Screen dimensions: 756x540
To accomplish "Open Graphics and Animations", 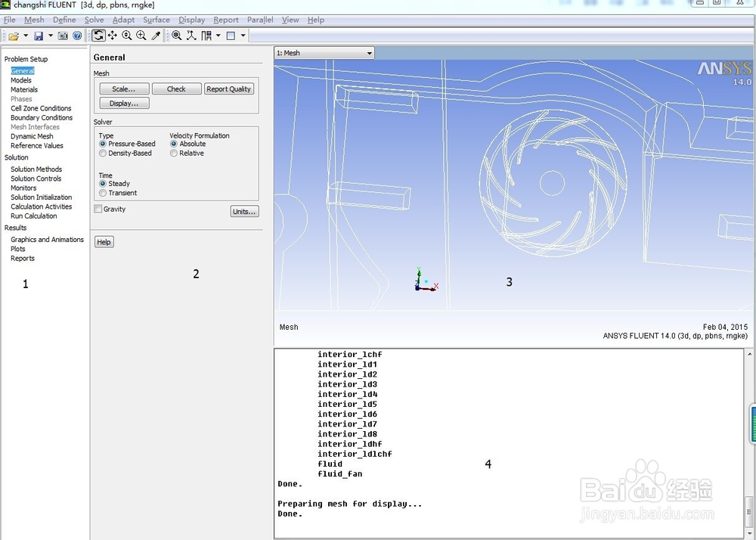I will click(x=47, y=239).
